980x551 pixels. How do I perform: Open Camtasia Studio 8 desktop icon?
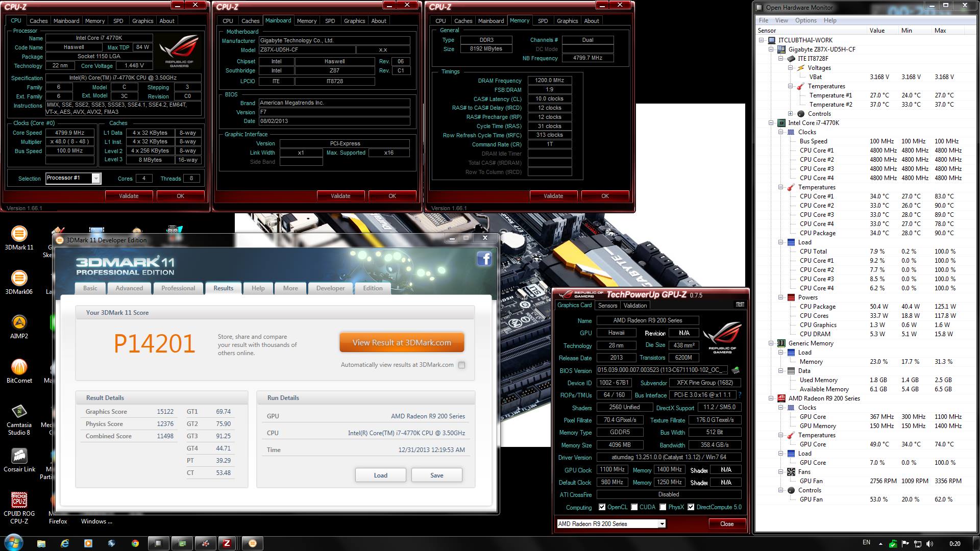coord(19,412)
